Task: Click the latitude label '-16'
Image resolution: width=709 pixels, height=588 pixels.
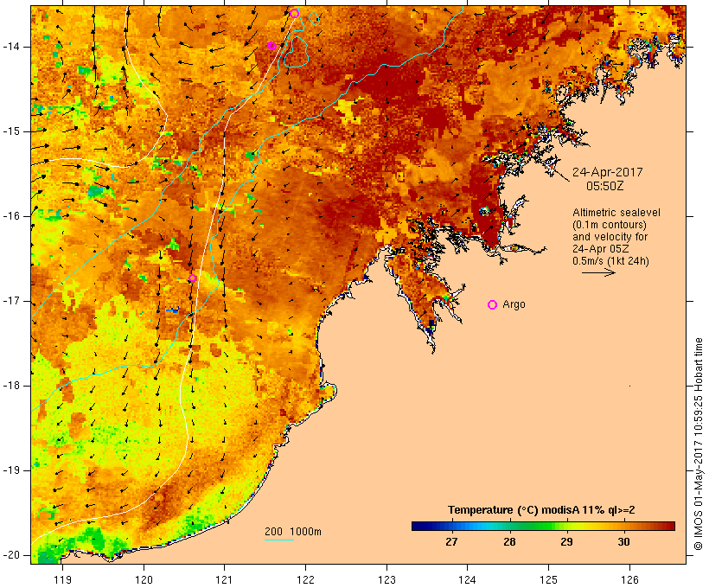Action: (x=11, y=216)
